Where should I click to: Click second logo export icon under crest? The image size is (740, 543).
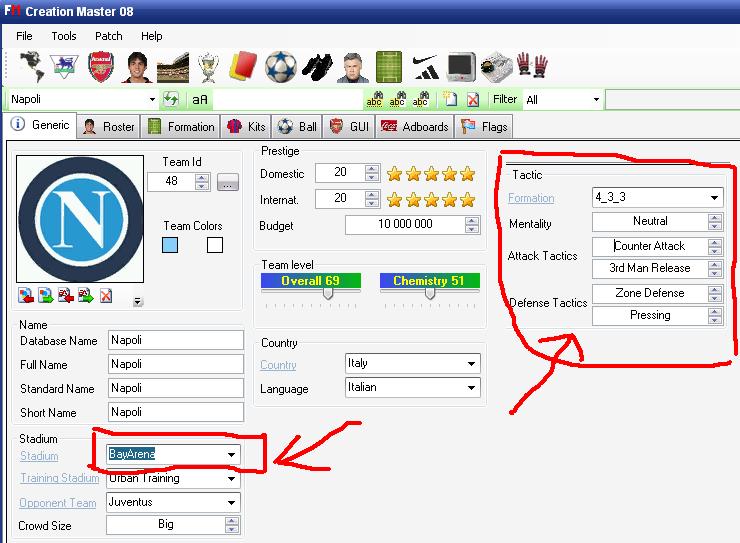click(x=46, y=296)
